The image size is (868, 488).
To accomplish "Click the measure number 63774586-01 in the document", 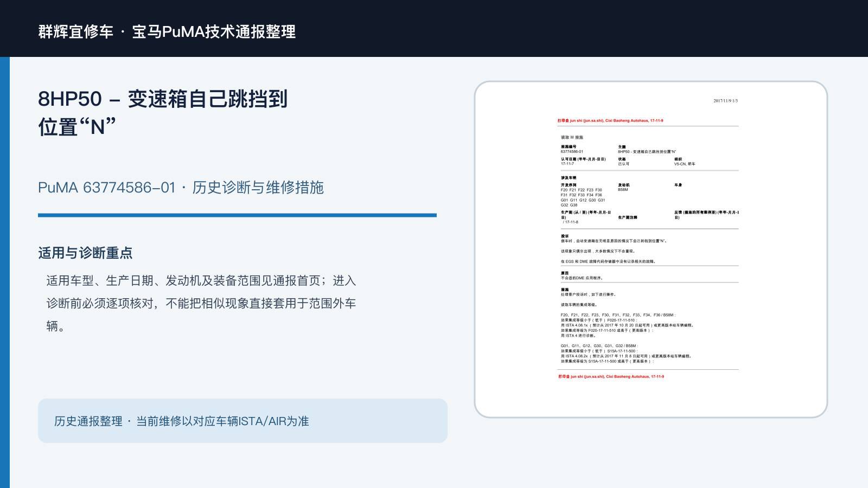I will (x=572, y=152).
